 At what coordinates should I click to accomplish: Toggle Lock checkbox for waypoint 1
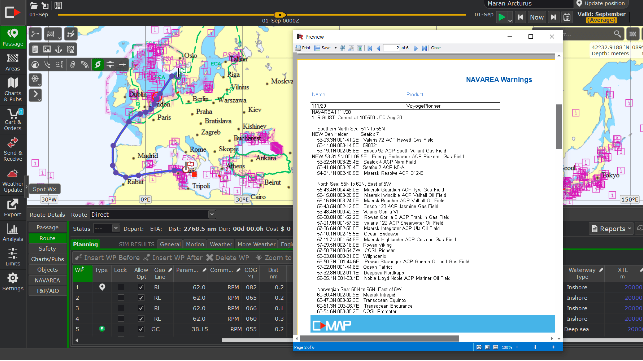pyautogui.click(x=121, y=287)
